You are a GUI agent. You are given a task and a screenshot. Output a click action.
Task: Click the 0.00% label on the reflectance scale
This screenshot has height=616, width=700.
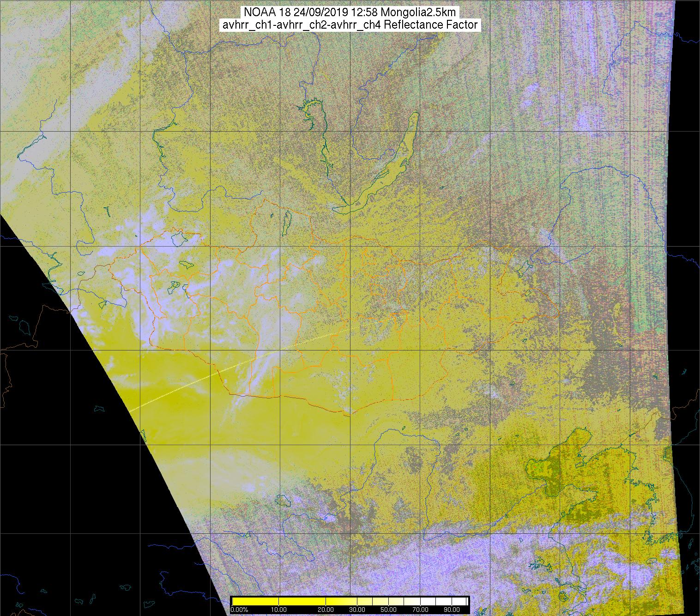(x=239, y=610)
